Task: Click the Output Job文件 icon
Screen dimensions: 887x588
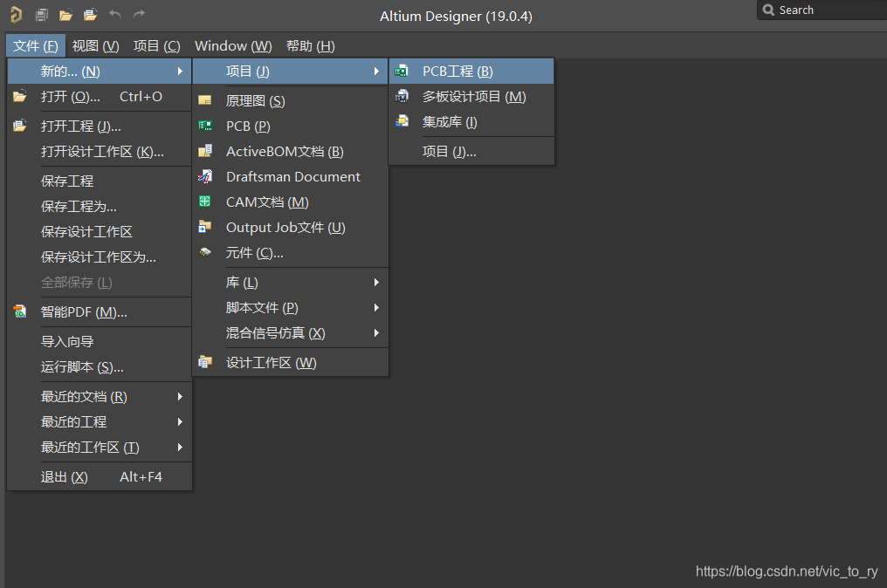Action: click(x=205, y=227)
